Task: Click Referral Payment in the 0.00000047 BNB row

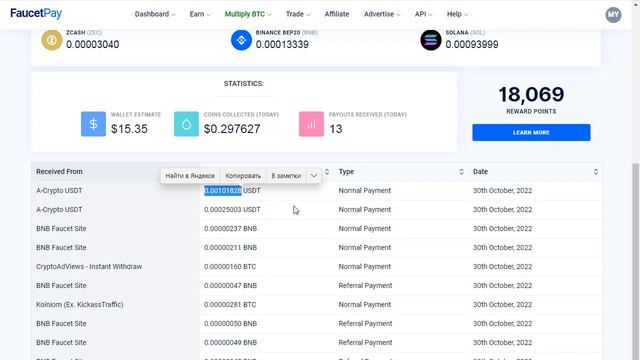Action: (x=365, y=285)
